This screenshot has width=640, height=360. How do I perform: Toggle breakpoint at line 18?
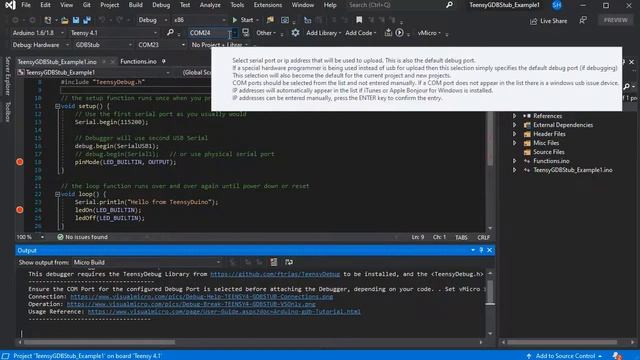click(20, 162)
